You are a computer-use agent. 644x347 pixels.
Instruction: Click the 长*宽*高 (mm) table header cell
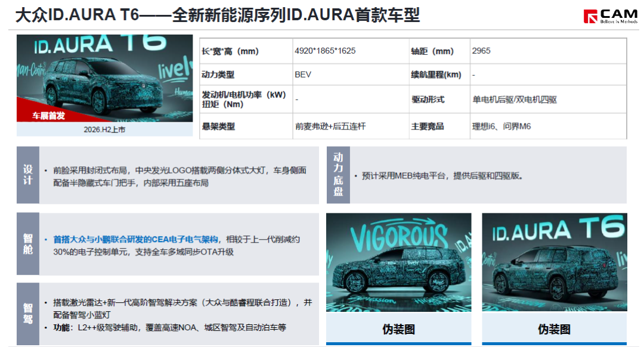click(x=246, y=51)
